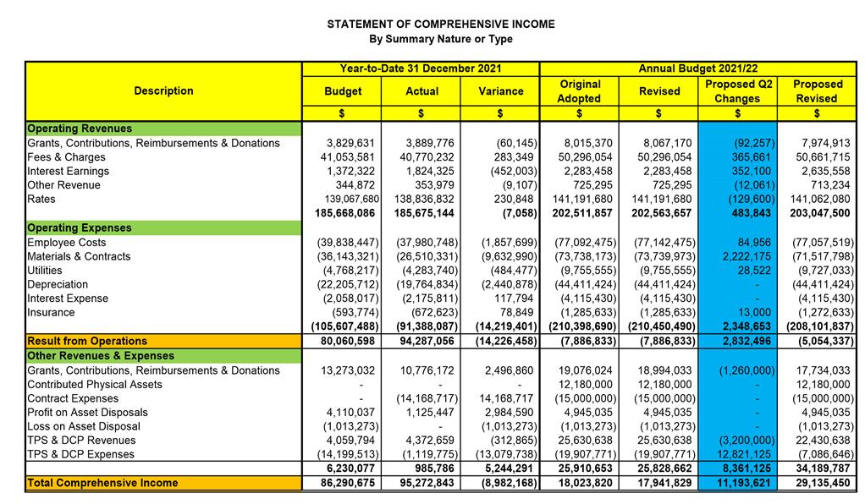Screen dimensions: 865x504
Task: Click the 'Contributed Physical Assets' row label
Action: [95, 384]
